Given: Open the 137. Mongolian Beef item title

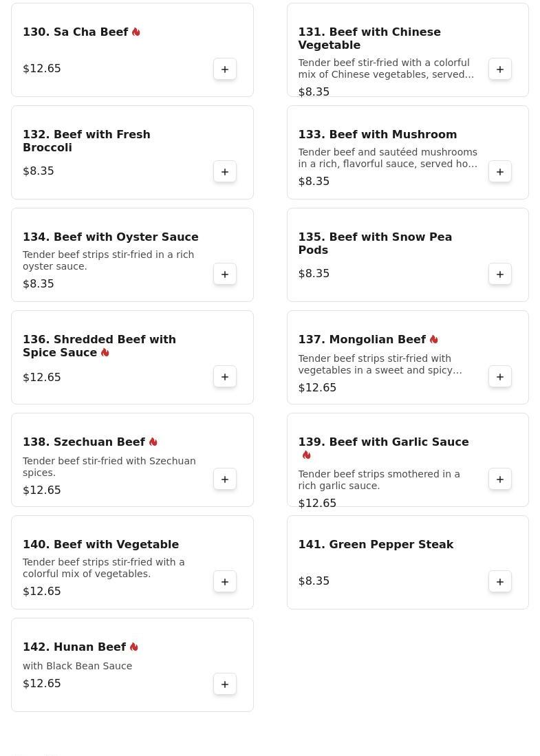Looking at the screenshot, I should tap(362, 339).
